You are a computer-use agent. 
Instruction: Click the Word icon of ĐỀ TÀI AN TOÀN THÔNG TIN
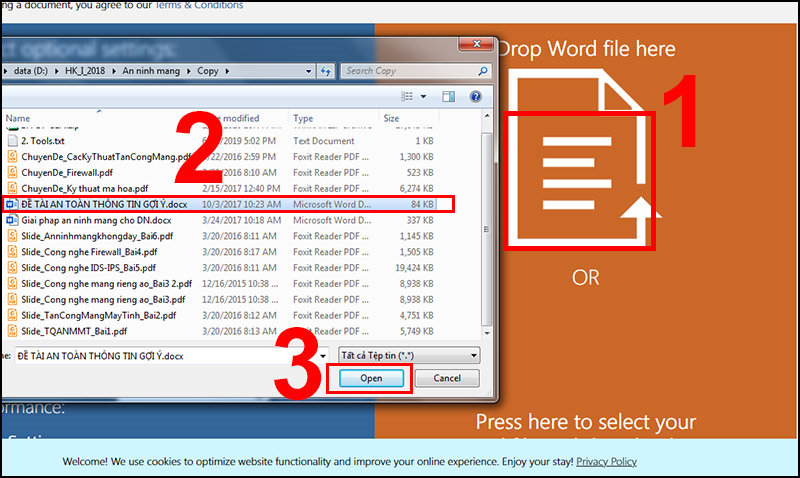coord(12,204)
